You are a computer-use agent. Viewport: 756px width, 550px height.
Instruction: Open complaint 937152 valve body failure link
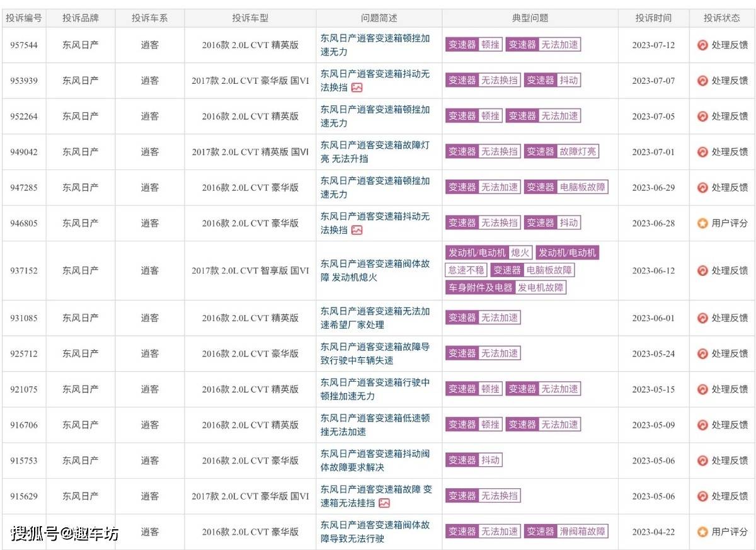(375, 270)
